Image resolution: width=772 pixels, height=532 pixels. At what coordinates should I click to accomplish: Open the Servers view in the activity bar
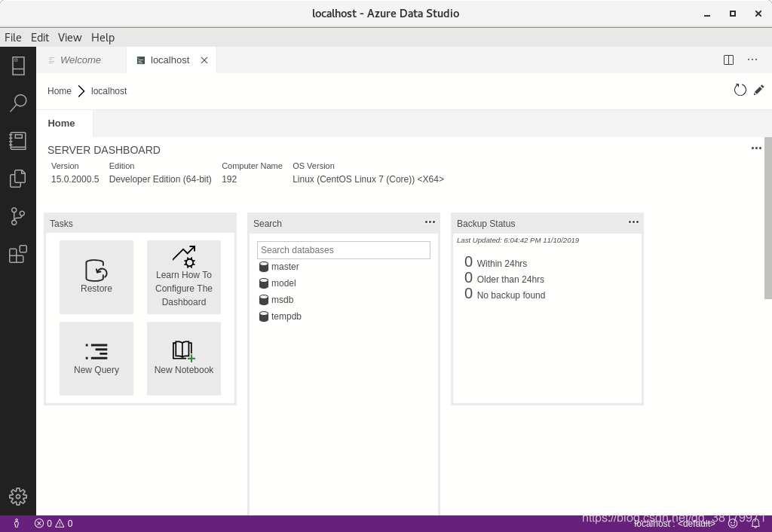click(x=18, y=66)
